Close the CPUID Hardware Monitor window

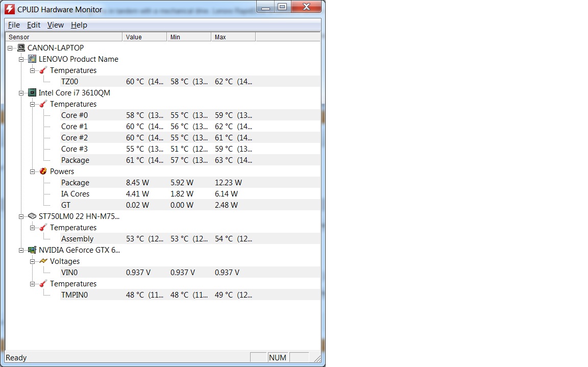tap(306, 7)
